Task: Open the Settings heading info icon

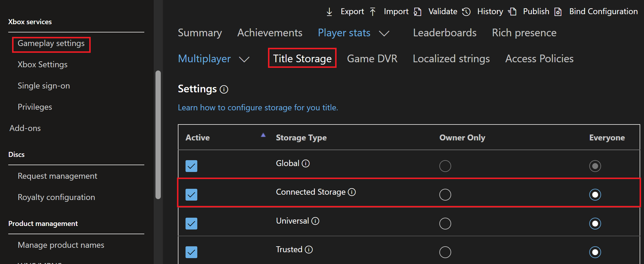Action: point(224,89)
